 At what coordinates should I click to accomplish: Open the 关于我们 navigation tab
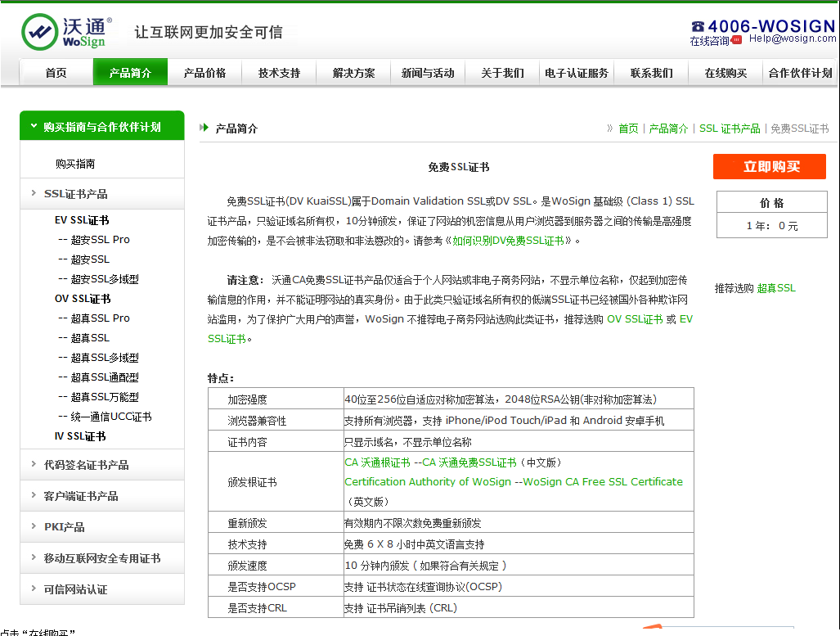502,72
